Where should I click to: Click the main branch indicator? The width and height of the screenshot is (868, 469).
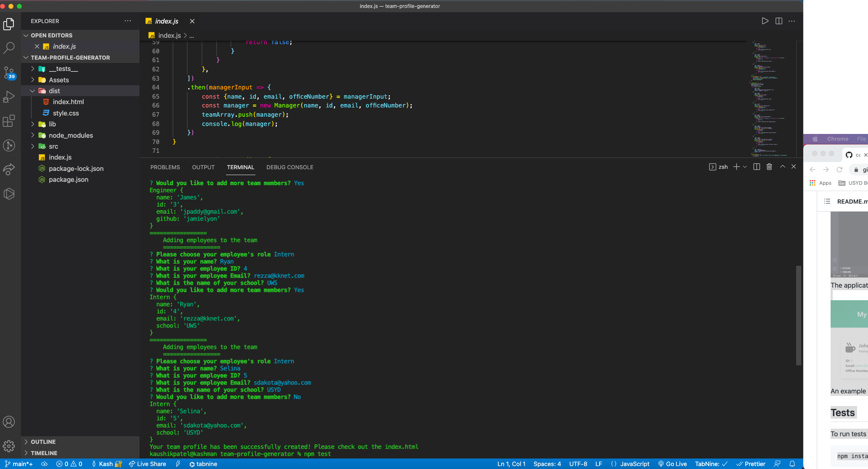coord(18,464)
